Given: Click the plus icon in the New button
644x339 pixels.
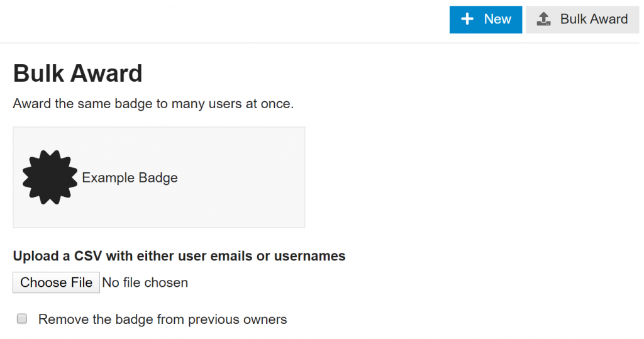Looking at the screenshot, I should [467, 19].
